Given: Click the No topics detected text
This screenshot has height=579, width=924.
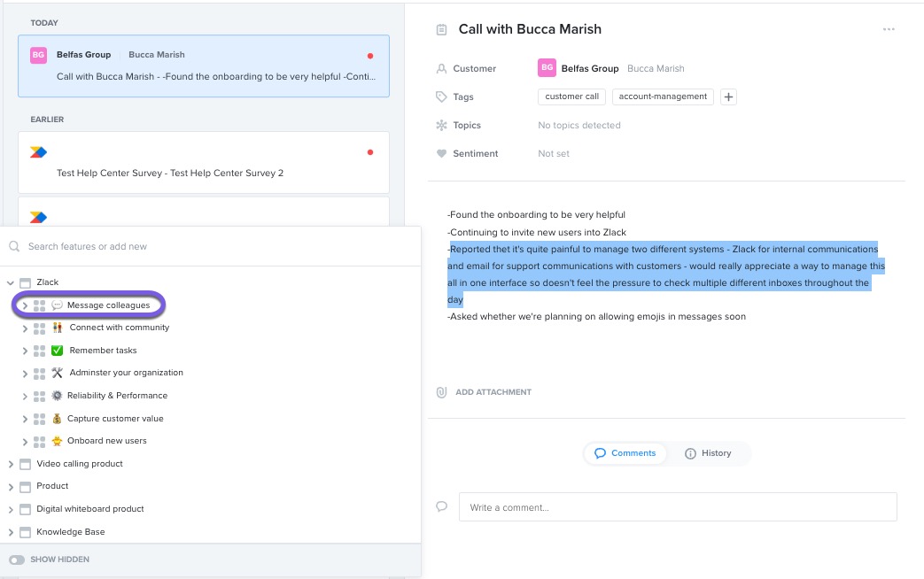Looking at the screenshot, I should pyautogui.click(x=579, y=126).
